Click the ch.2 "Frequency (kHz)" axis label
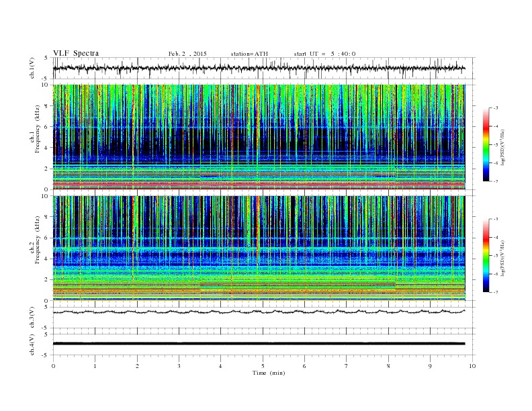 click(x=38, y=240)
